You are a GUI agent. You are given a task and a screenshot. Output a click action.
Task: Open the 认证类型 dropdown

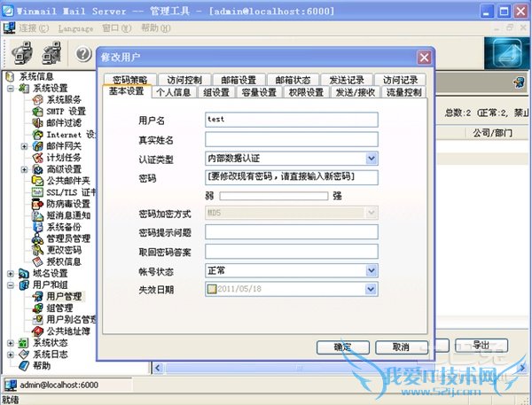pyautogui.click(x=372, y=158)
